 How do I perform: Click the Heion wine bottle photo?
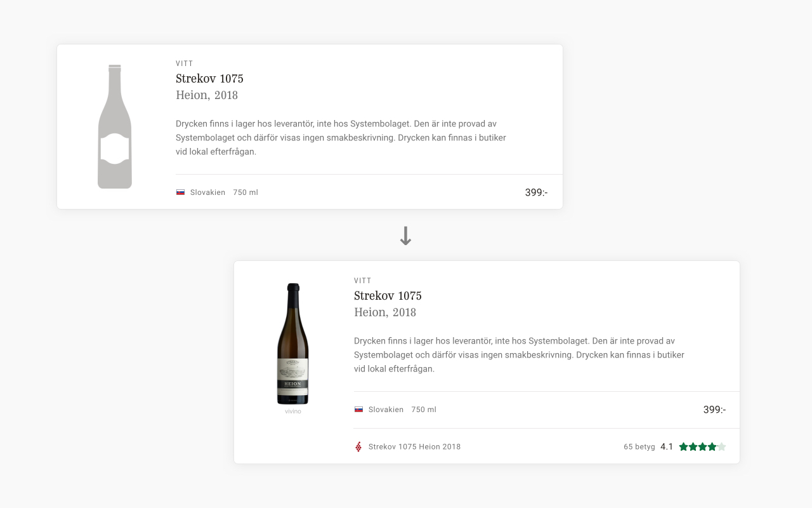(293, 344)
